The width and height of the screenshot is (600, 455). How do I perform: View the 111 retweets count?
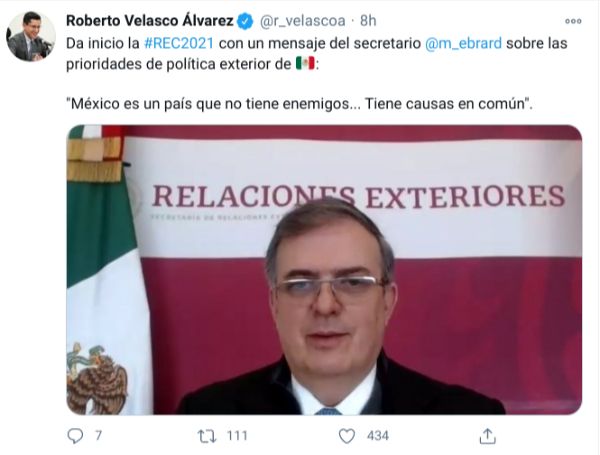(x=237, y=435)
